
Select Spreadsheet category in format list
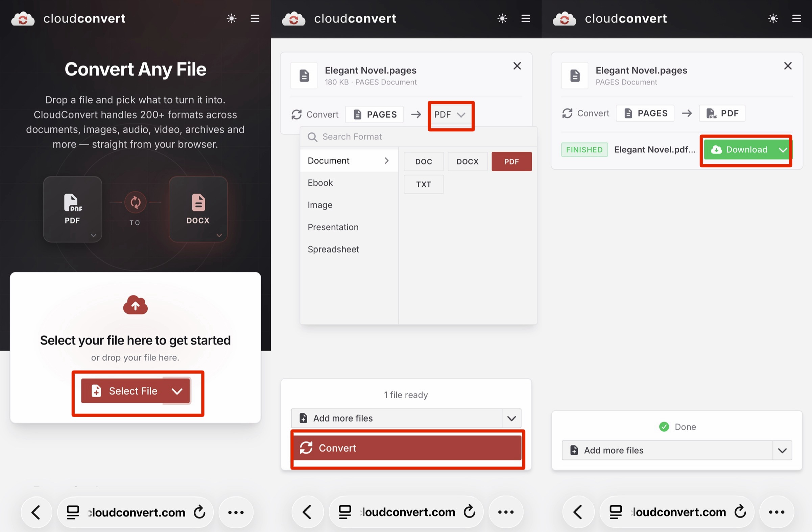point(349,249)
